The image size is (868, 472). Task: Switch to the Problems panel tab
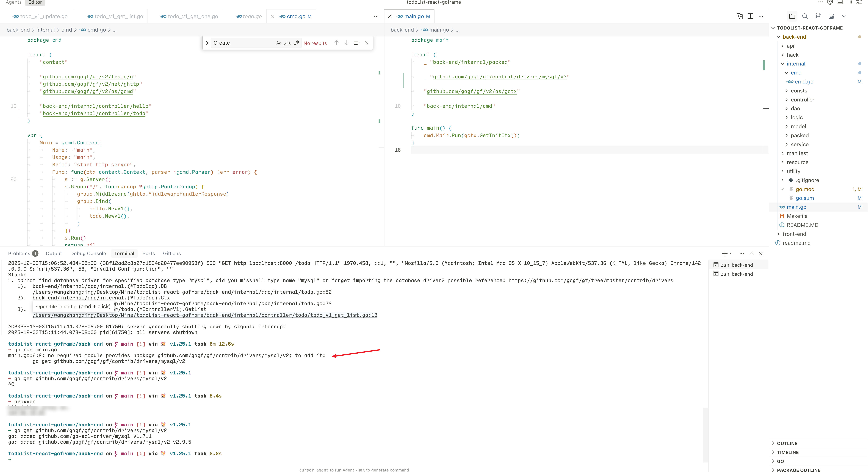tap(19, 253)
